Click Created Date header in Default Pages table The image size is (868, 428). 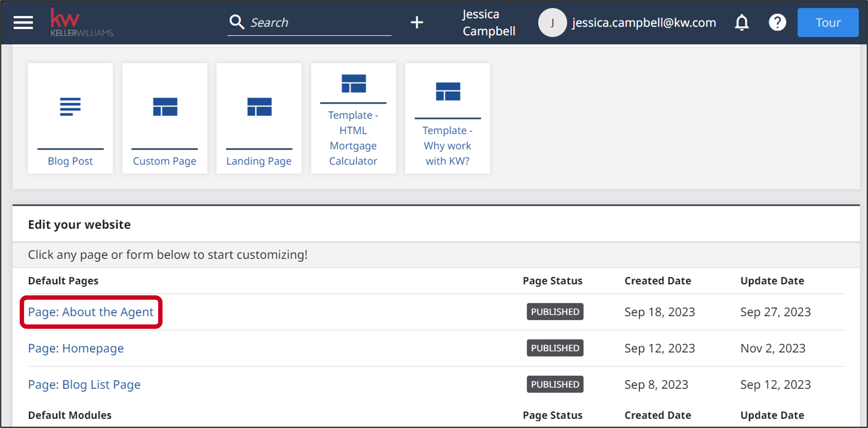tap(657, 281)
